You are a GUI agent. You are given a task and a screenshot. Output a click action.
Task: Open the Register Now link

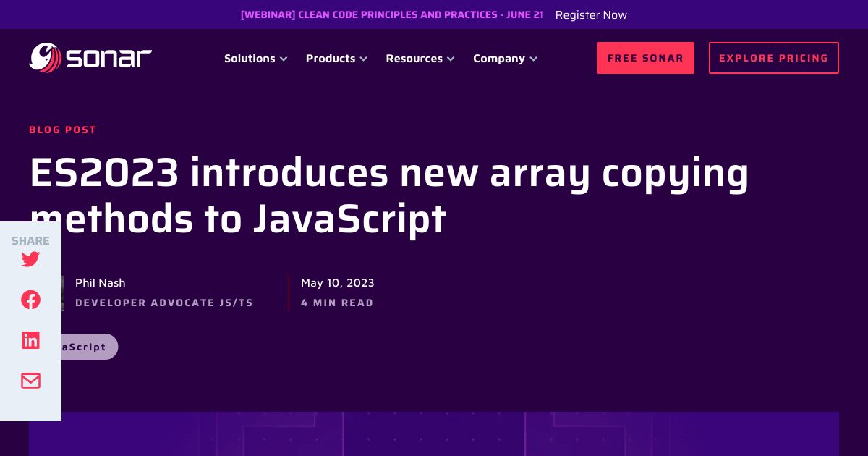[591, 14]
